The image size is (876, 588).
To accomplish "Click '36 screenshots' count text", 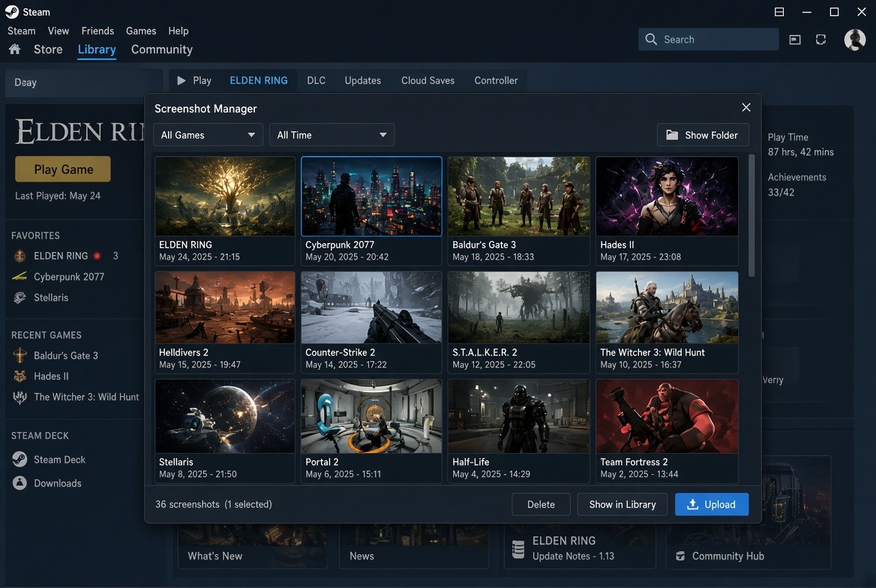I will [187, 504].
